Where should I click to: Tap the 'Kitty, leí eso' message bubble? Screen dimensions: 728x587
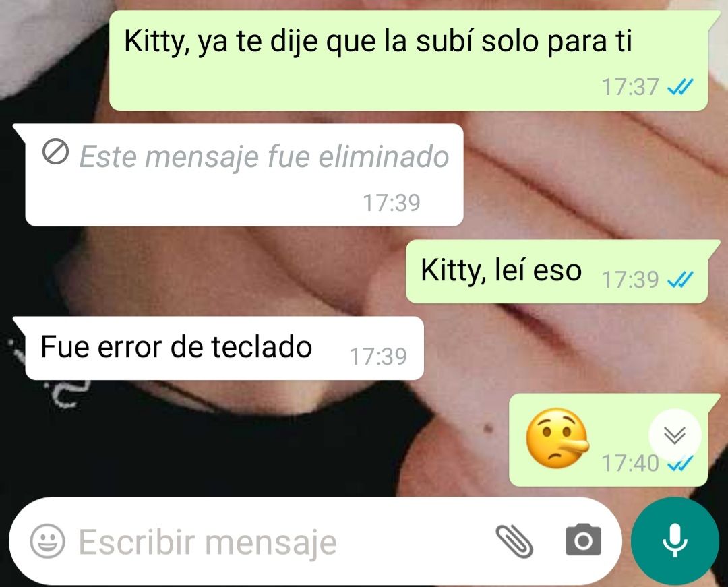(557, 272)
